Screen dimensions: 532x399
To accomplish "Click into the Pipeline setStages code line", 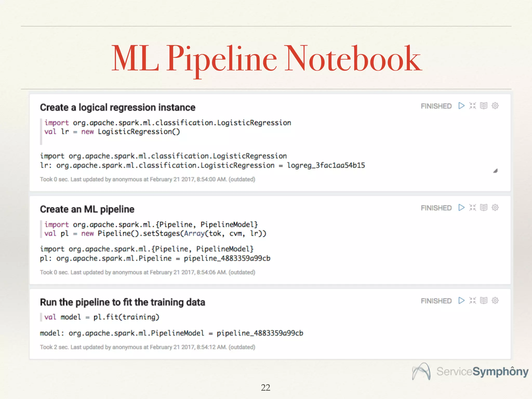I will pos(155,234).
